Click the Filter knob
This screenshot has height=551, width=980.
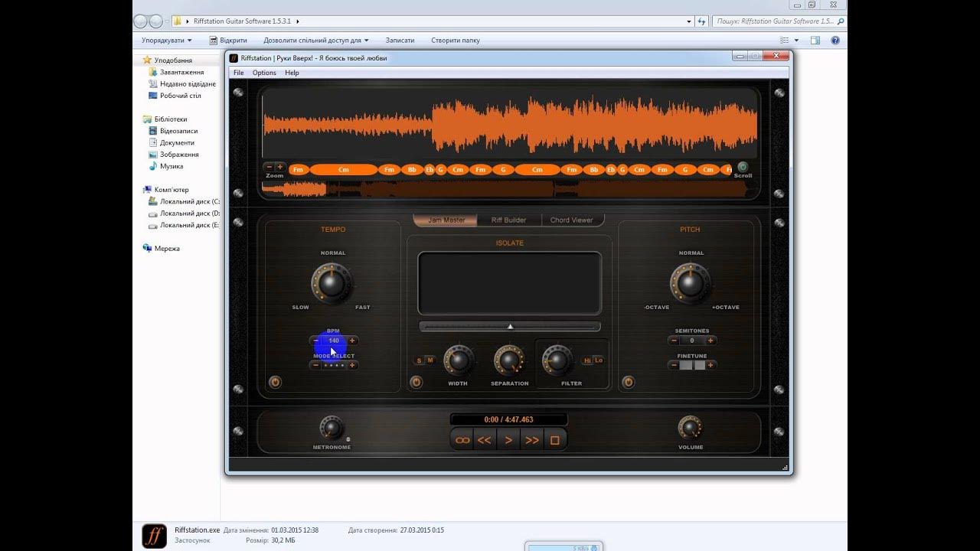pos(557,360)
